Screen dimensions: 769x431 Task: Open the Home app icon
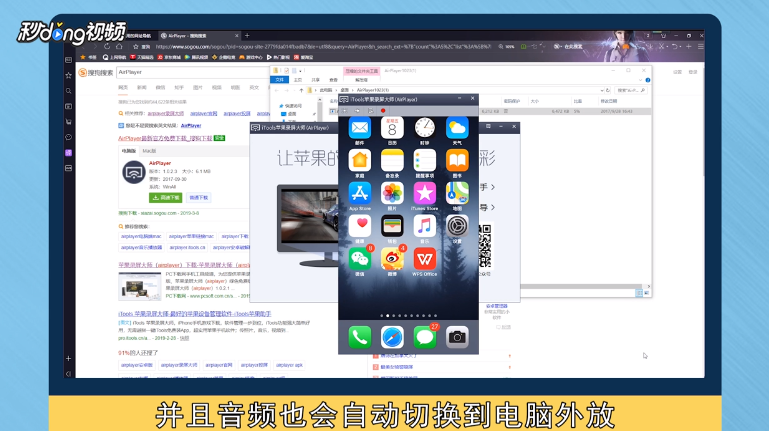point(359,160)
